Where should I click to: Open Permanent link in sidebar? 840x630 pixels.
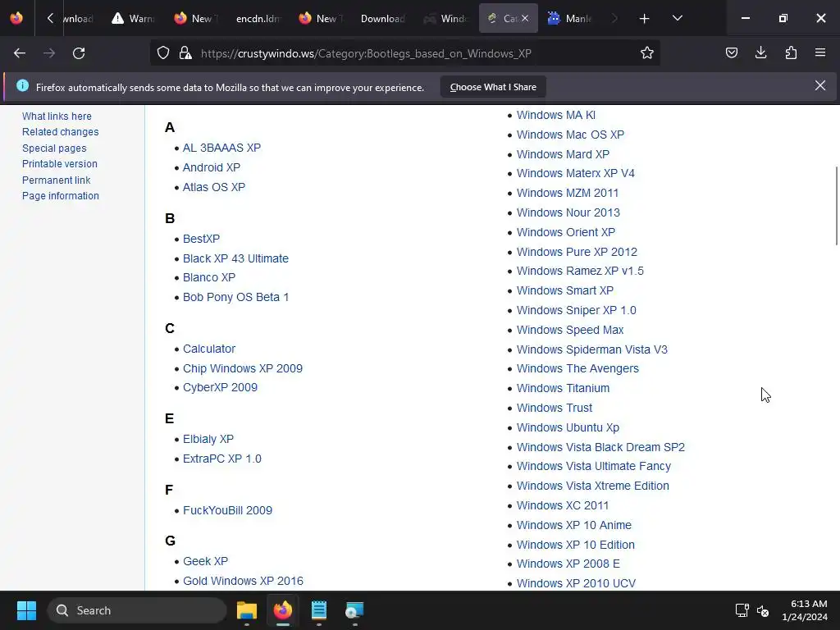(57, 180)
